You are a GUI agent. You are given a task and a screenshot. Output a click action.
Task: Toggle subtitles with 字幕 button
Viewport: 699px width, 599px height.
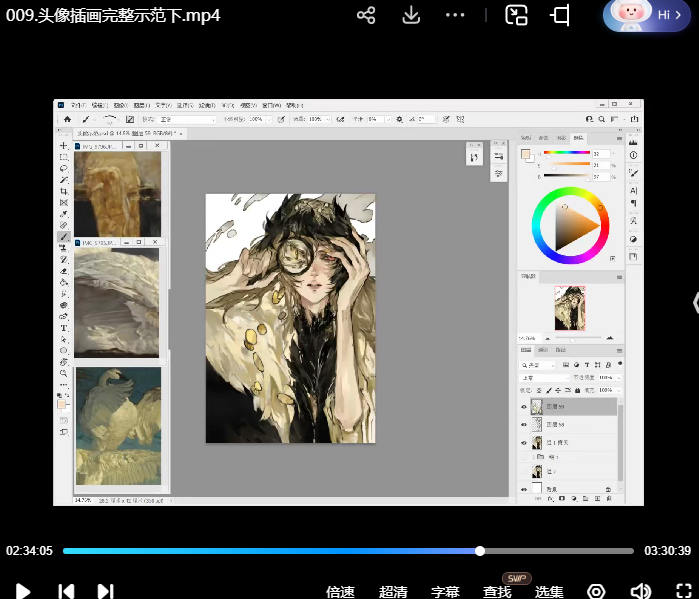(445, 591)
